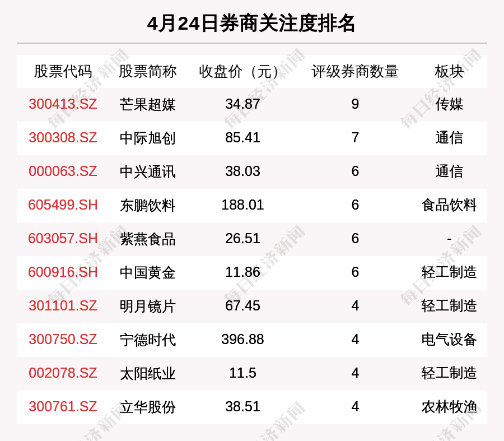The width and height of the screenshot is (504, 441).
Task: Click broker count 7 for 中际旭创
Action: click(355, 138)
